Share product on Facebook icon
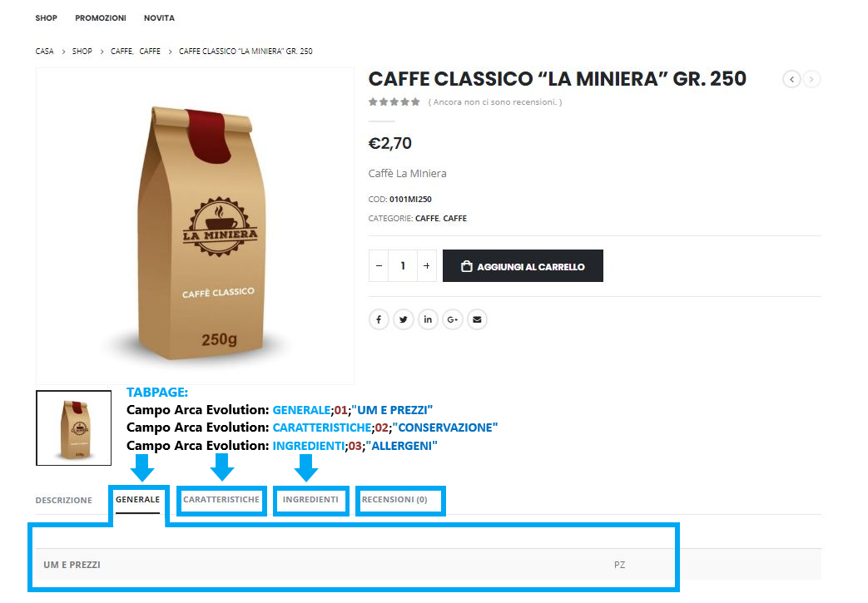 (379, 319)
